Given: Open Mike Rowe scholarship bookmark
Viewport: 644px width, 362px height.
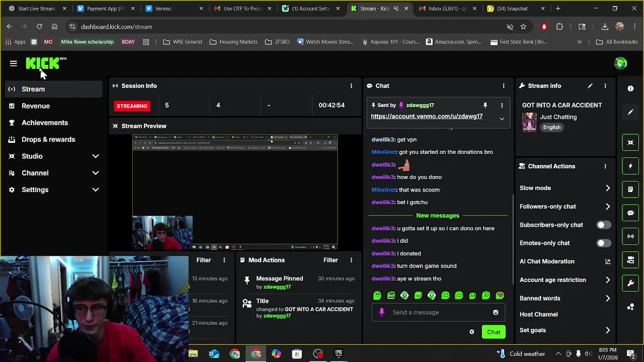Looking at the screenshot, I should click(87, 42).
